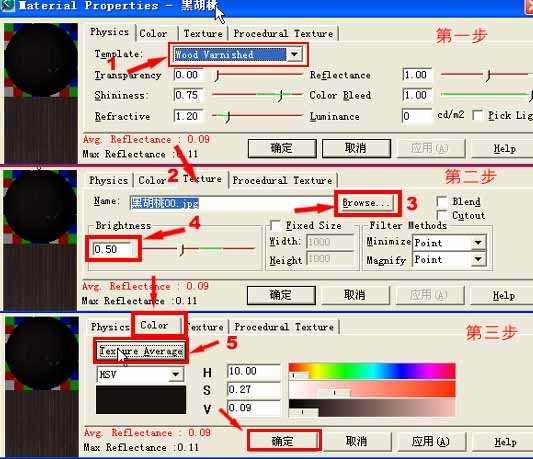Screen dimensions: 533x459
Task: Click the material preview beside the Brightness group
Action: (40, 240)
